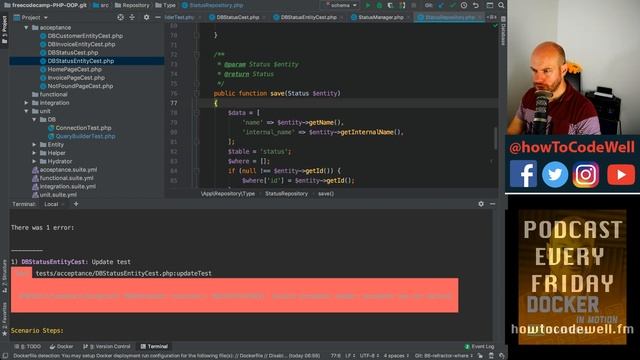Image resolution: width=640 pixels, height=360 pixels.
Task: Open Project panel settings gear
Action: 146,18
